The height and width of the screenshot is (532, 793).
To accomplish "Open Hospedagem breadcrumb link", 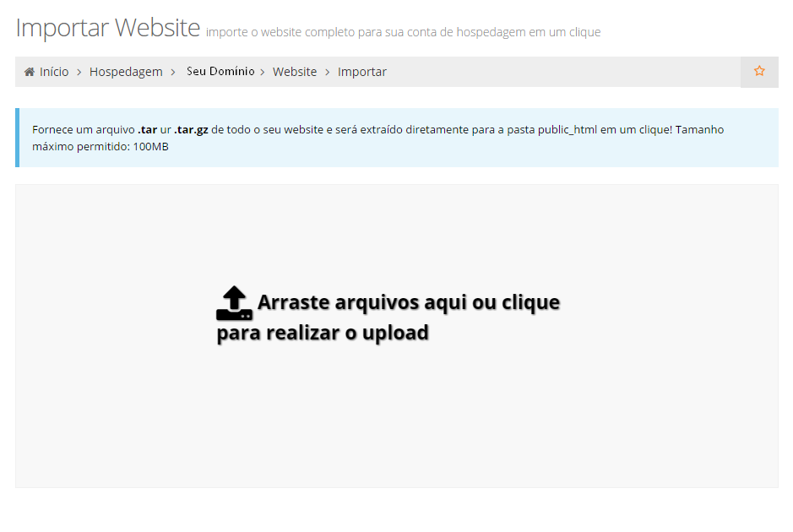I will coord(126,72).
